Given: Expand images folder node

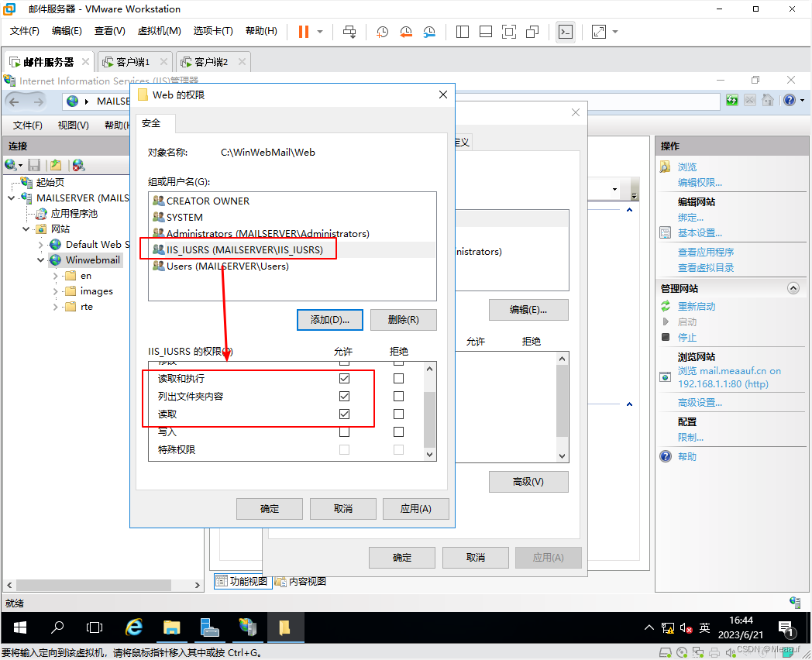Looking at the screenshot, I should point(56,291).
